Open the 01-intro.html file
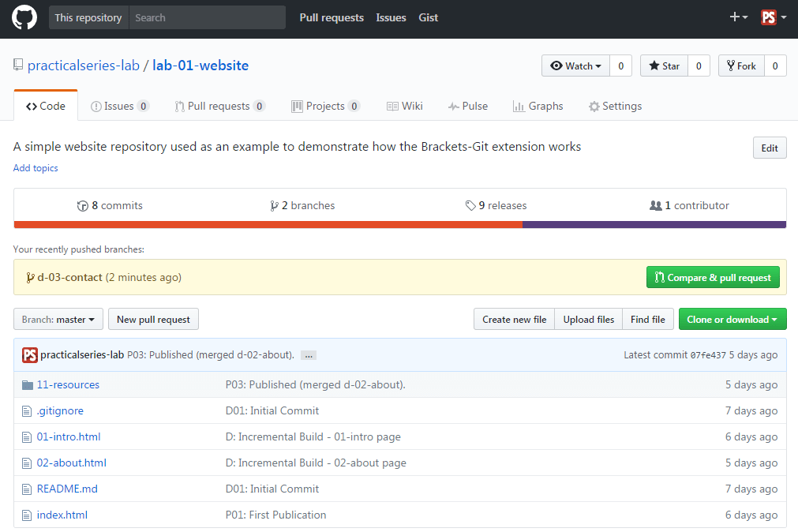This screenshot has width=798, height=532. point(69,436)
